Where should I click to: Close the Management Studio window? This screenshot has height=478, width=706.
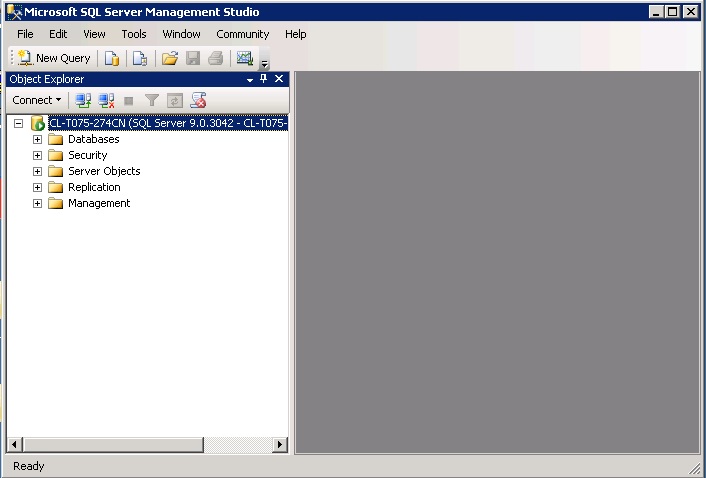(x=690, y=12)
